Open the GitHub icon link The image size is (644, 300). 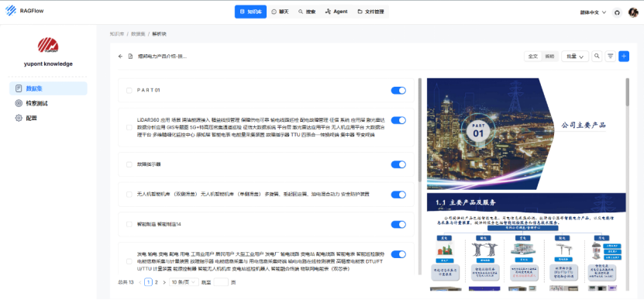(x=616, y=12)
